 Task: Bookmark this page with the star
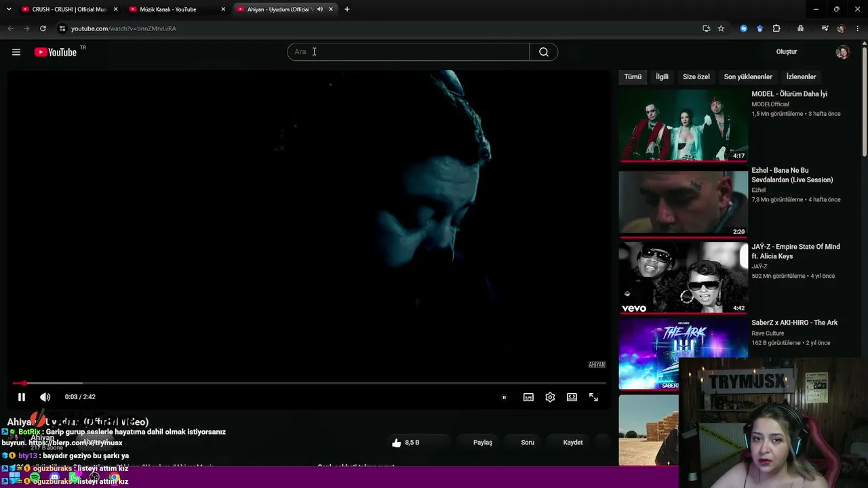(721, 28)
